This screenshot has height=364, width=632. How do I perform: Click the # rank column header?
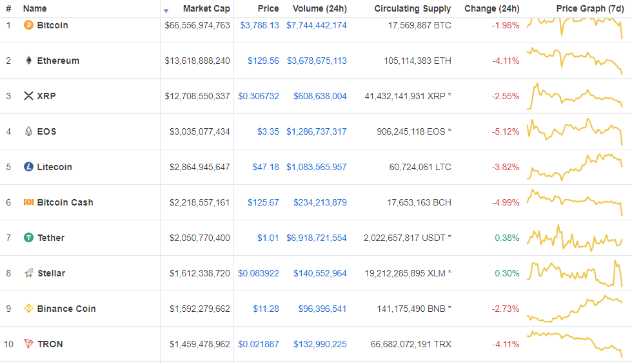[x=8, y=8]
